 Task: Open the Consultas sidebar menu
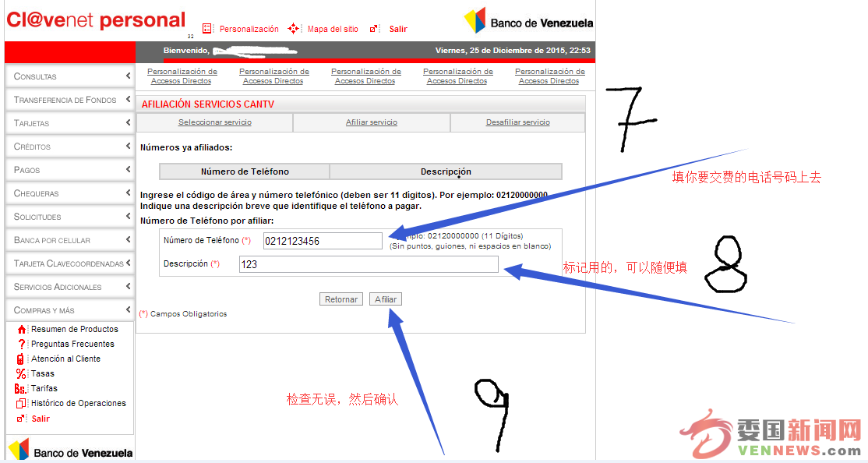(70, 76)
